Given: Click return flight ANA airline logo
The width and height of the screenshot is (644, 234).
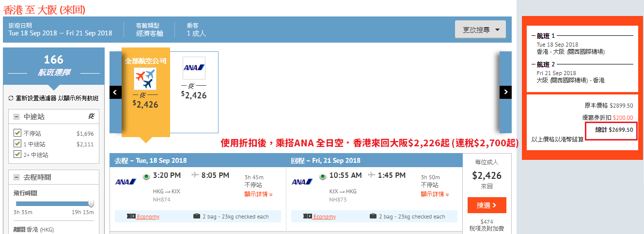Looking at the screenshot, I should click(301, 182).
